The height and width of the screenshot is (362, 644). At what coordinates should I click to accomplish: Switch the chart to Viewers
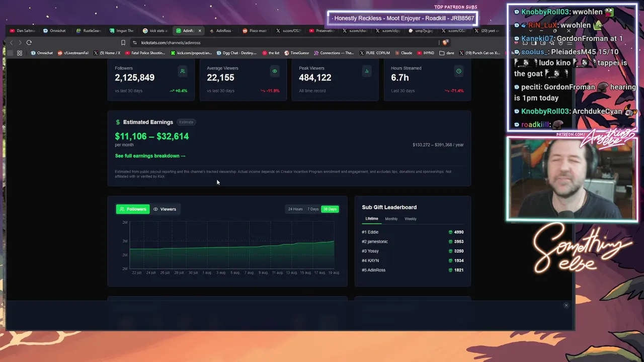pyautogui.click(x=165, y=209)
